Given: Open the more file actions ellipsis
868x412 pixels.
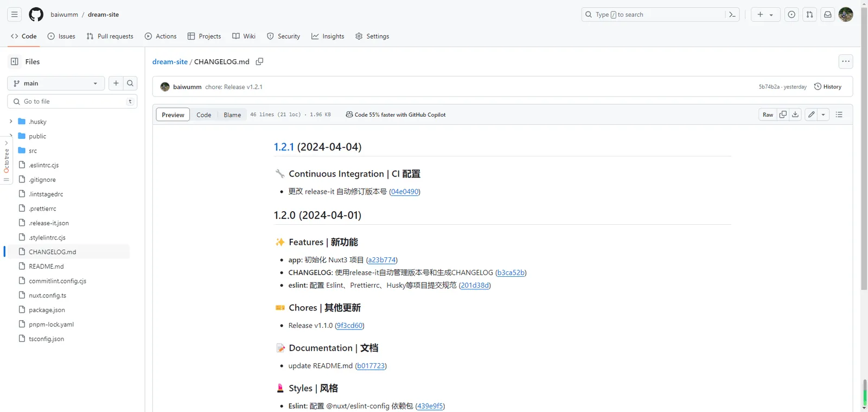Looking at the screenshot, I should point(846,61).
